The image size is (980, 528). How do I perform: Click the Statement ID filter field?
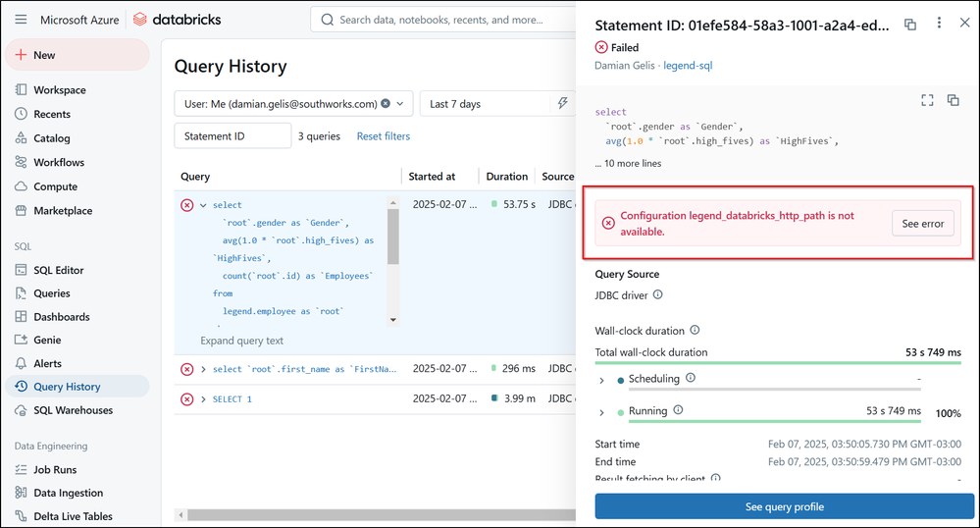coord(232,135)
